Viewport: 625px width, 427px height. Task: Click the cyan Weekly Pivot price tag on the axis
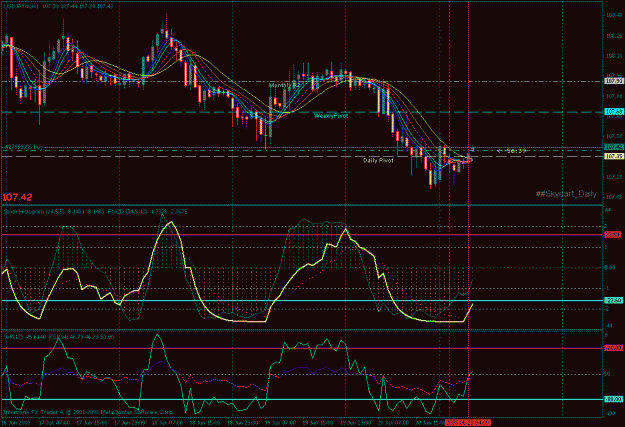tap(614, 112)
